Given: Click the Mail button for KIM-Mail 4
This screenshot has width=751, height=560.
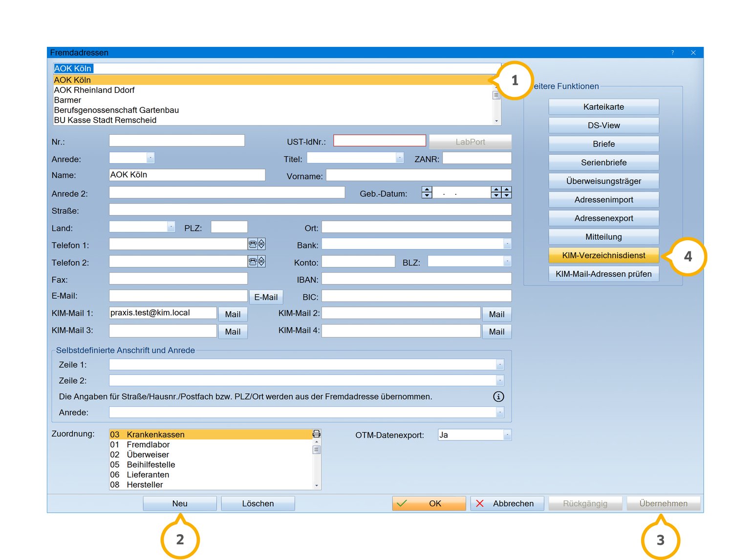Looking at the screenshot, I should [497, 331].
